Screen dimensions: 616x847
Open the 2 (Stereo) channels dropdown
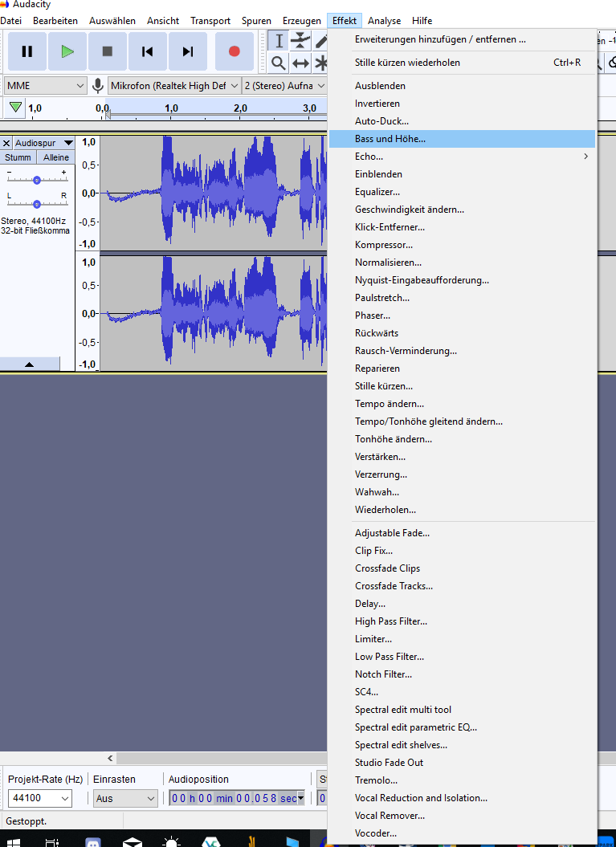point(284,86)
